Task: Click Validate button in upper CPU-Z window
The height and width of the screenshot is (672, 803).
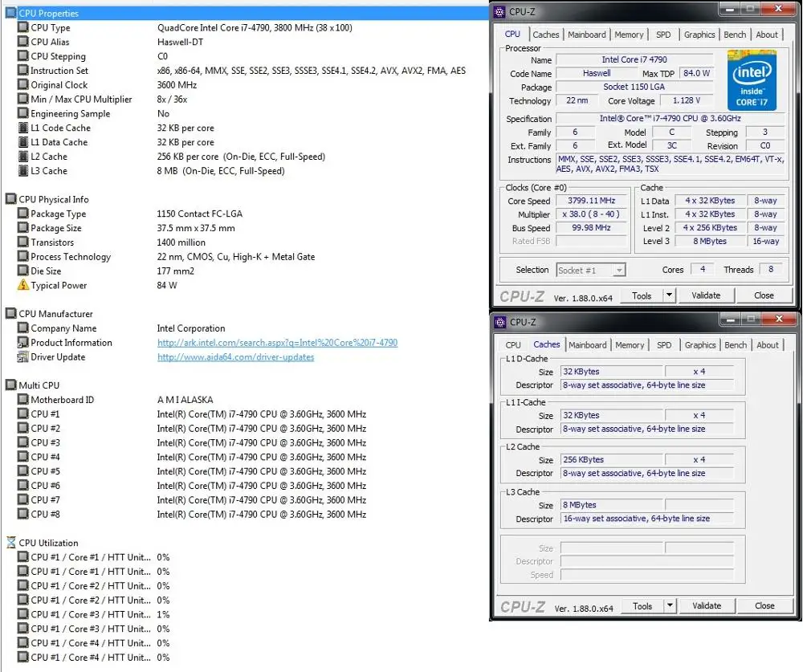Action: click(x=706, y=295)
